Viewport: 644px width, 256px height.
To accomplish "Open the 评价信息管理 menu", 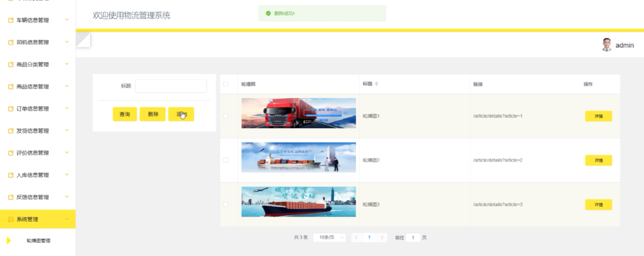I will 33,153.
